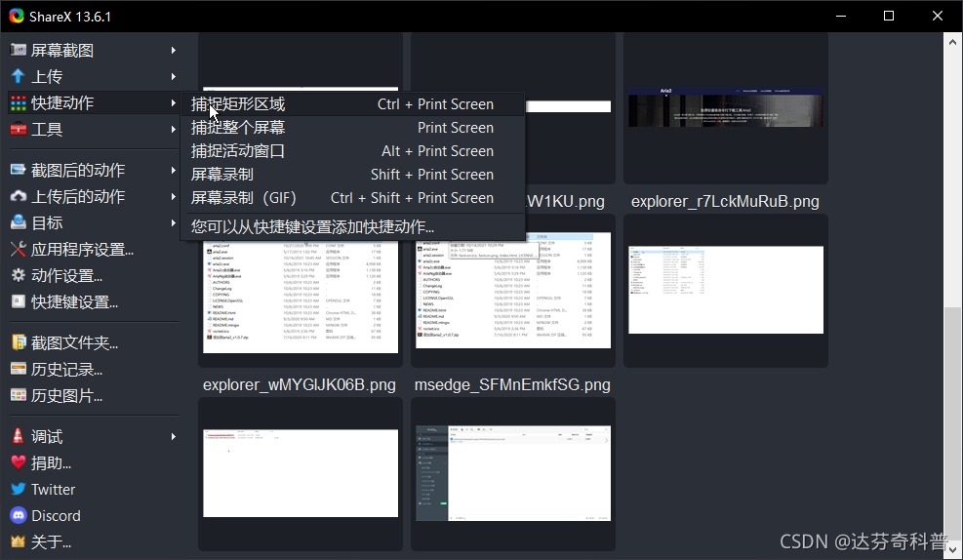Screen dimensions: 963x560
Task: Choose 屏幕录制 Shift + Print Screen entry
Action: 352,175
